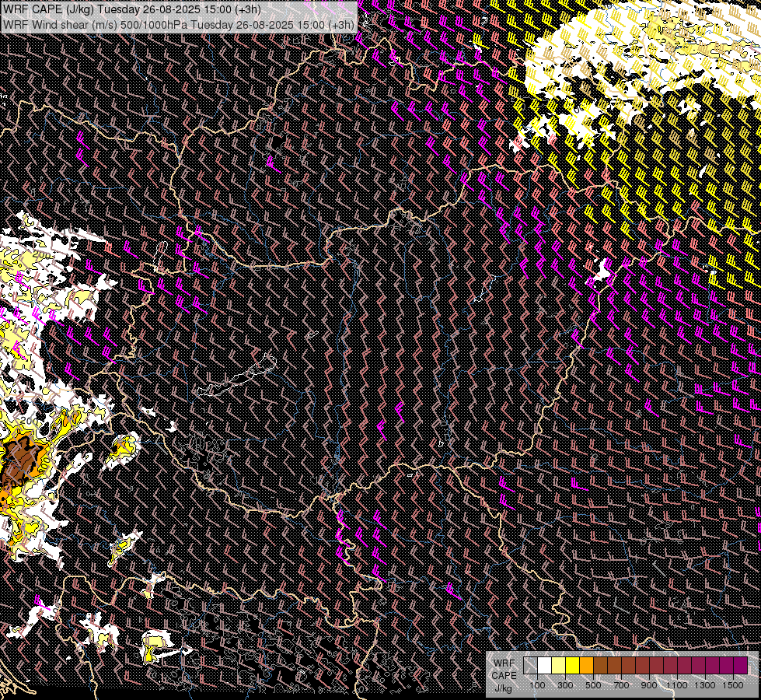Click the legend value 1500

(x=733, y=685)
